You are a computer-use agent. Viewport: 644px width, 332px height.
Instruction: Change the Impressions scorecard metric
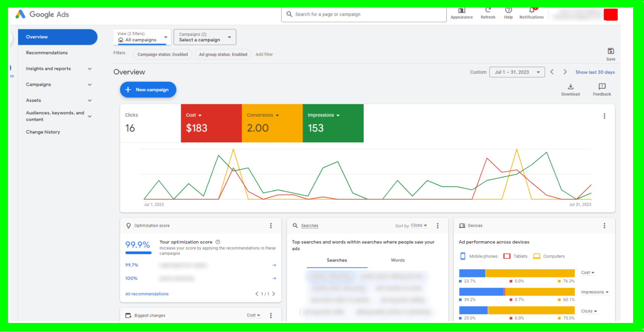coord(324,115)
